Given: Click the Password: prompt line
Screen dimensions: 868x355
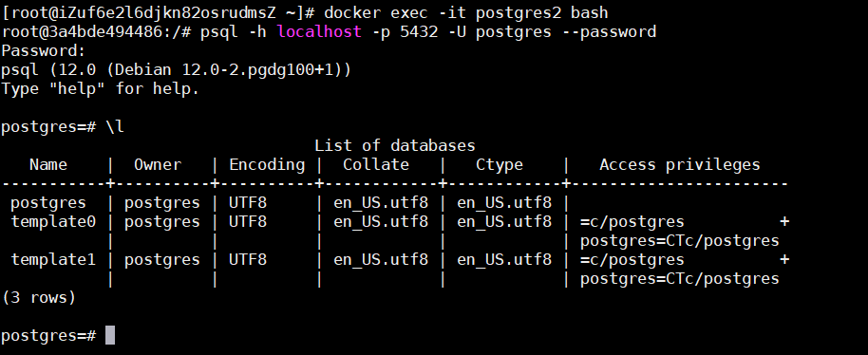Looking at the screenshot, I should (x=44, y=51).
